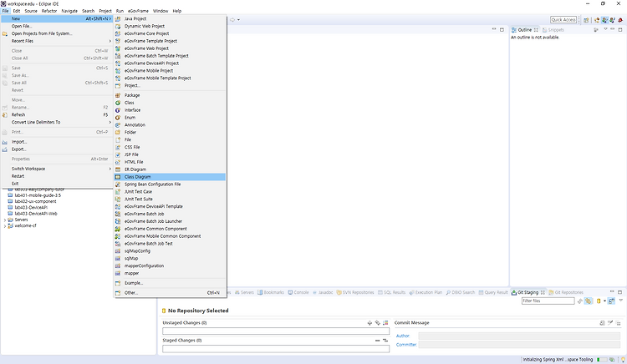
Task: Open Project... wizard entry
Action: 170,85
